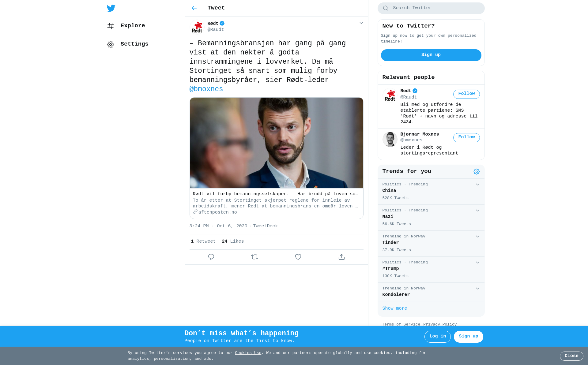The height and width of the screenshot is (365, 588).
Task: Click Rødt profile avatar in tweet header
Action: point(197,27)
